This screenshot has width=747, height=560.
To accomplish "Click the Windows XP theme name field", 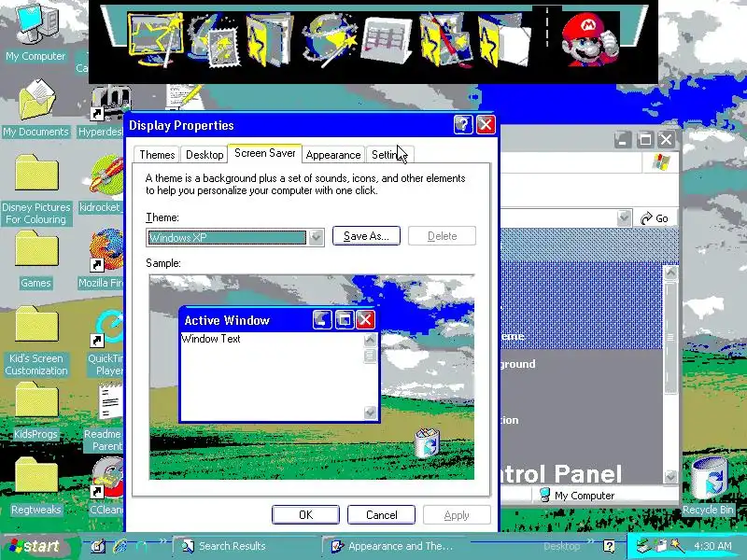I will (x=227, y=237).
